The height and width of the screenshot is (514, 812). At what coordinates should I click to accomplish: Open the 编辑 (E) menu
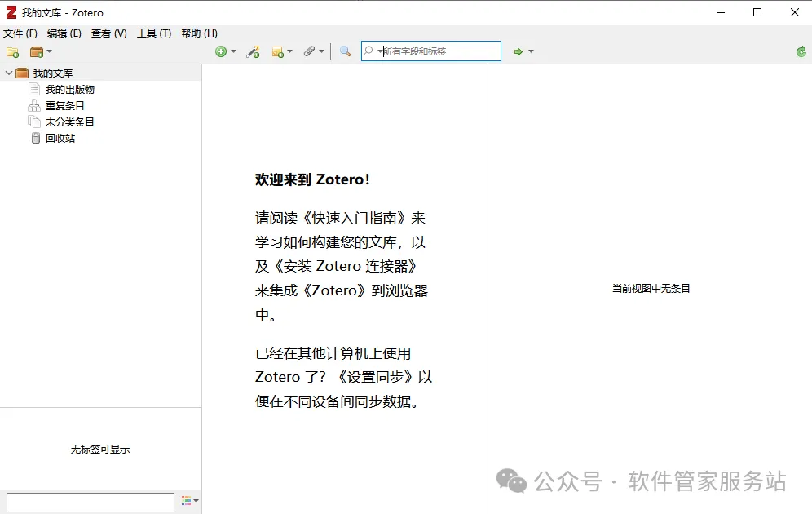[x=64, y=33]
